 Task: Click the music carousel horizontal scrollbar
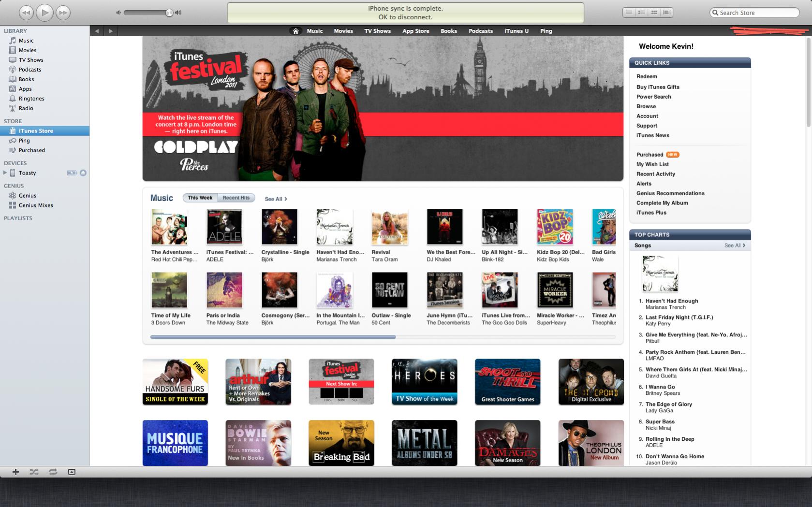273,337
